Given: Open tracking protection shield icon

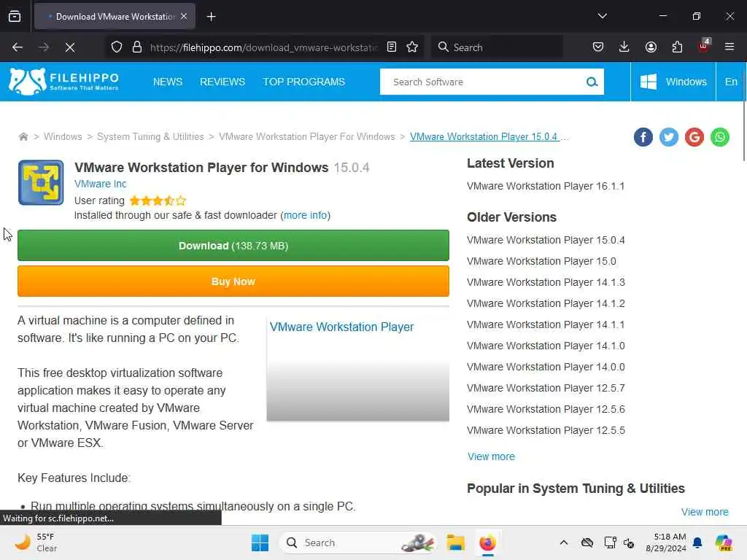Looking at the screenshot, I should tap(117, 47).
